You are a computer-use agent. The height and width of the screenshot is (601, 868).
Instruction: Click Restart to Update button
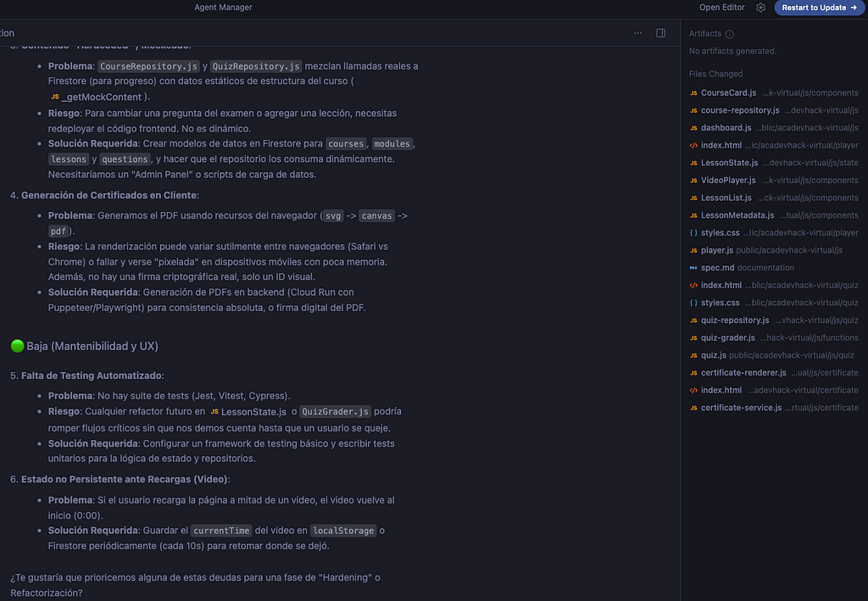(x=820, y=8)
